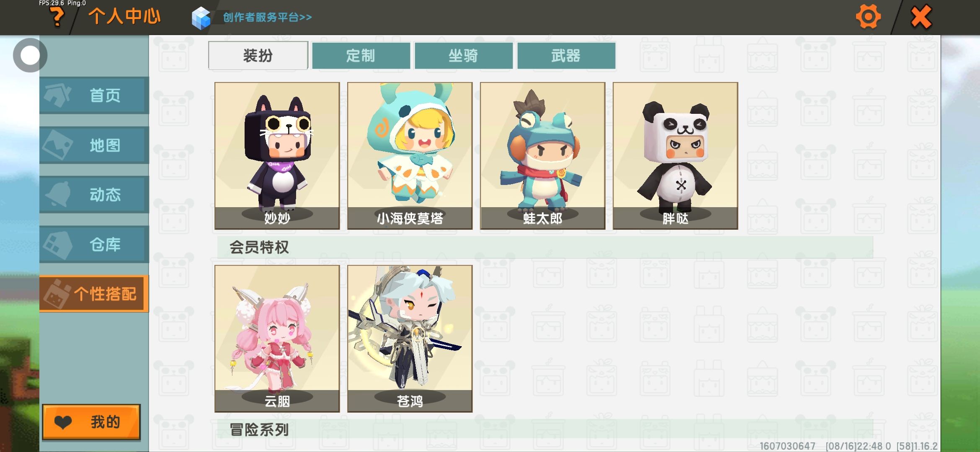Switch to the 定制 tab
This screenshot has height=452, width=980.
pos(361,55)
